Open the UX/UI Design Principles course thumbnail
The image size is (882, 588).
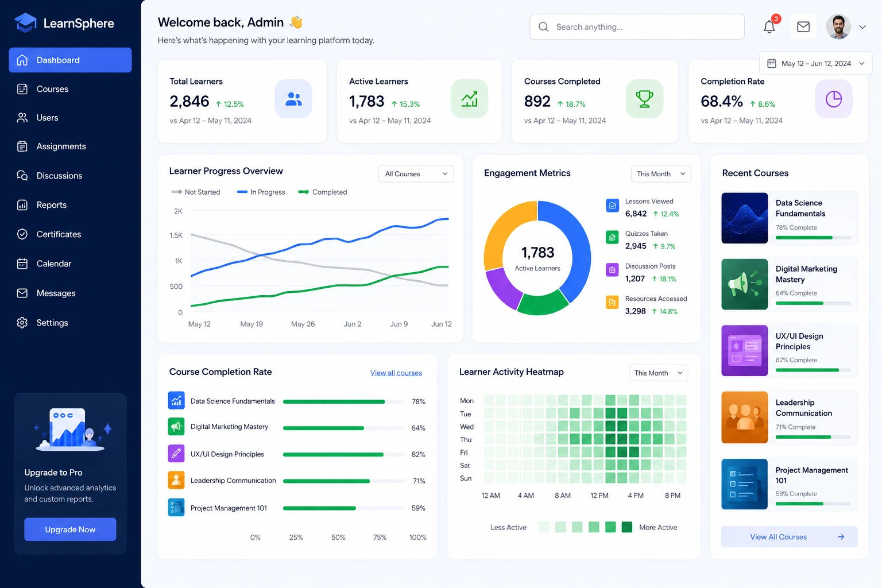(x=745, y=351)
